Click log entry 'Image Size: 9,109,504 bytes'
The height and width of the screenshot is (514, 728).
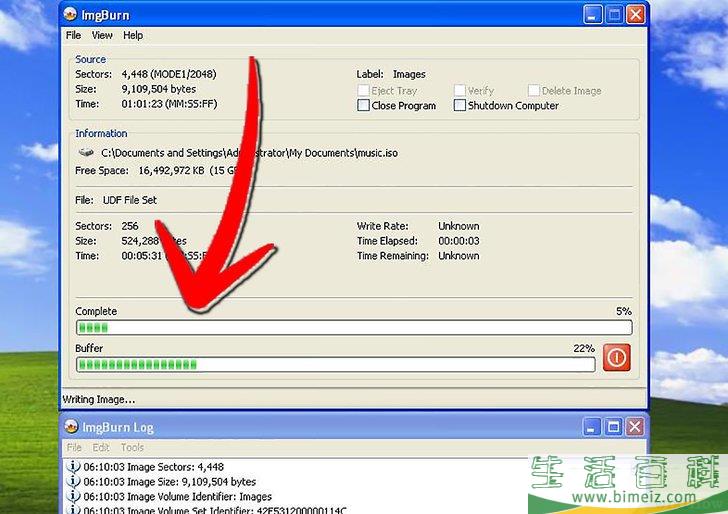point(170,481)
